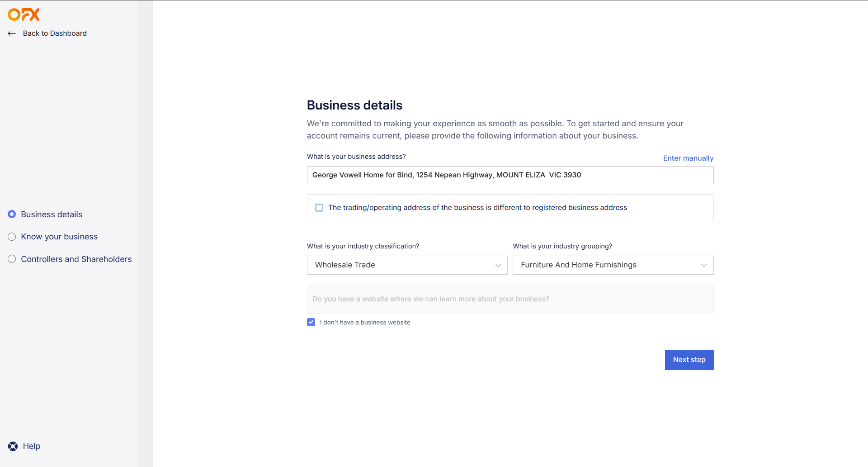
Task: Click the Enter manually link
Action: [688, 158]
